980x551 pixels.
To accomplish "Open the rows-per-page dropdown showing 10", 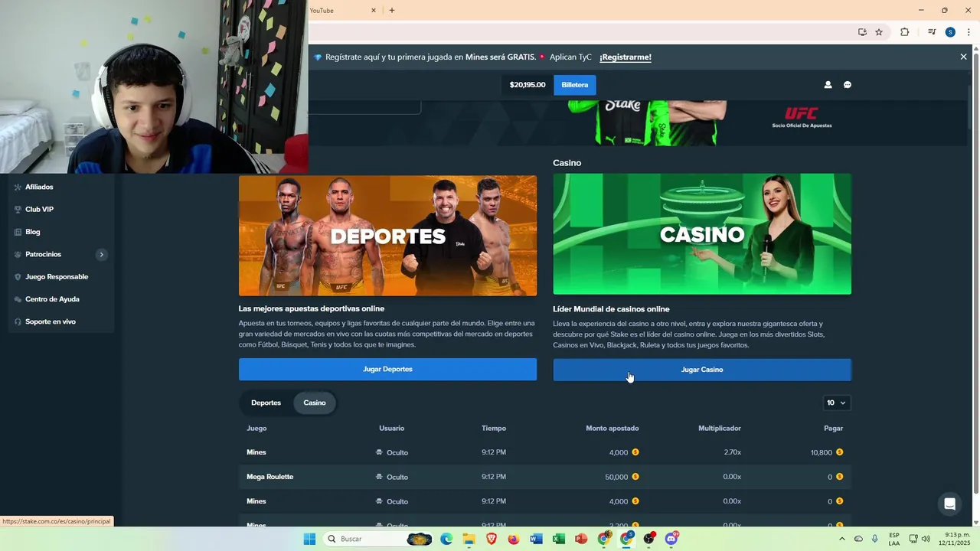I will pyautogui.click(x=836, y=403).
